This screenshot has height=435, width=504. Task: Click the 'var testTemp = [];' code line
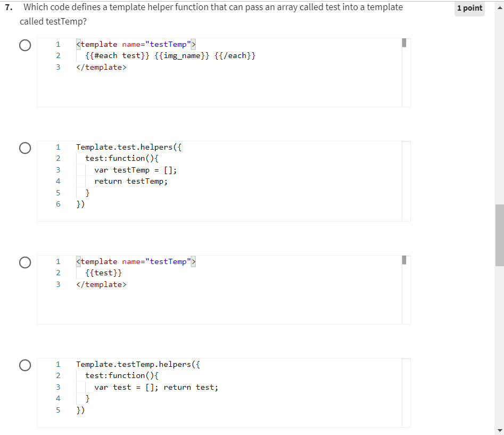point(135,169)
